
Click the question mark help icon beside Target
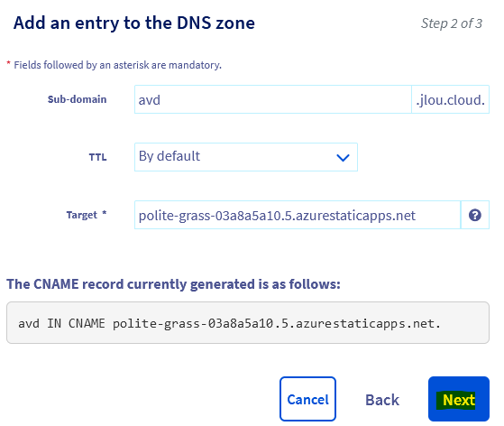pos(475,215)
